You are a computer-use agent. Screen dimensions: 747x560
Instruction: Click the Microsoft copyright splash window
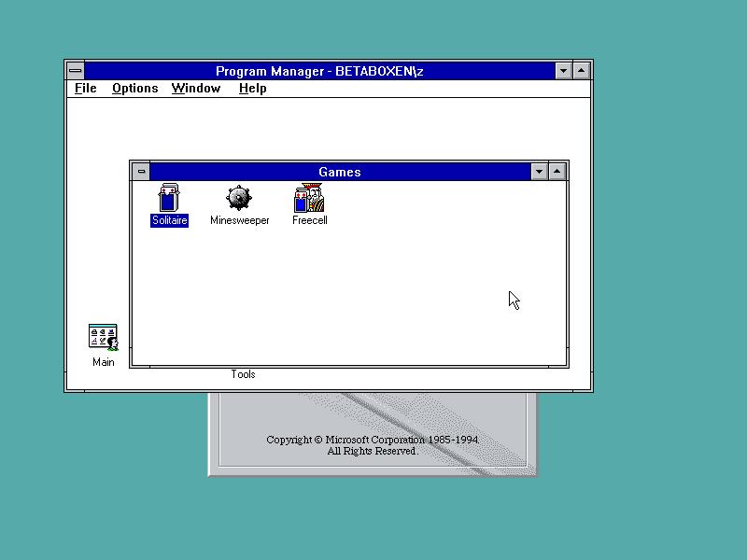tap(373, 434)
